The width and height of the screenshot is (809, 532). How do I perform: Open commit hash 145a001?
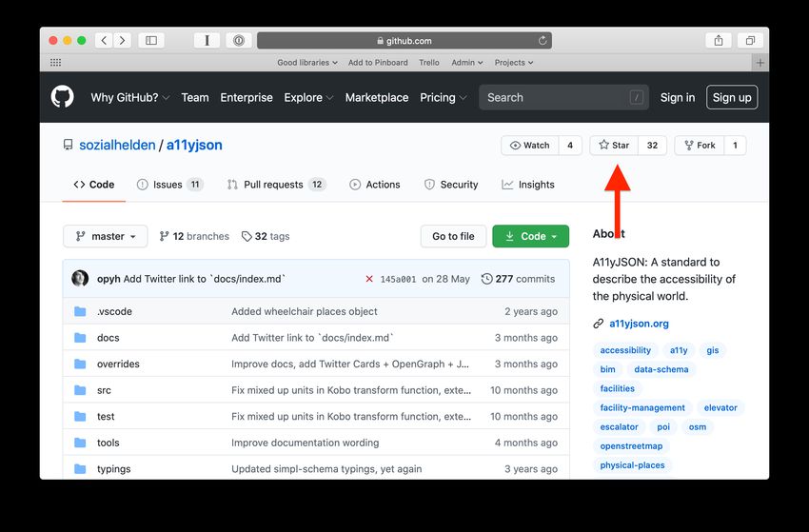pyautogui.click(x=398, y=279)
